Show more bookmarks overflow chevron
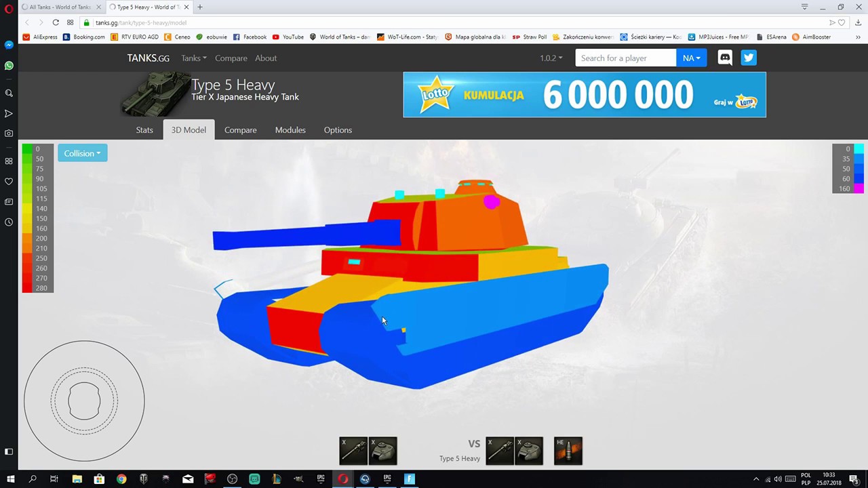The width and height of the screenshot is (868, 488). (x=858, y=37)
